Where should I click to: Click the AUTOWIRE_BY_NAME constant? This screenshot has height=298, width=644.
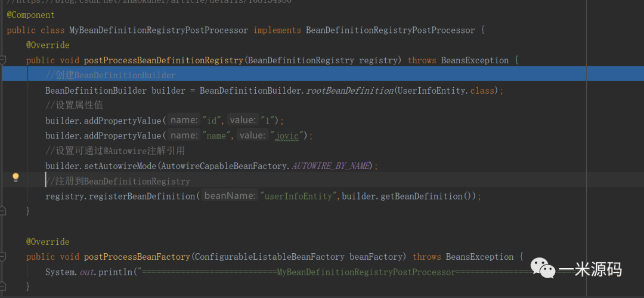coord(331,166)
